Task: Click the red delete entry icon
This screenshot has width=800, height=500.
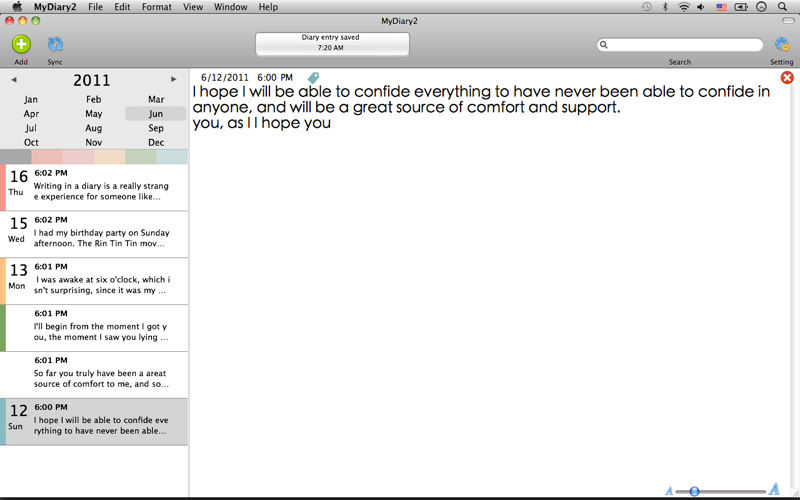Action: [x=787, y=77]
